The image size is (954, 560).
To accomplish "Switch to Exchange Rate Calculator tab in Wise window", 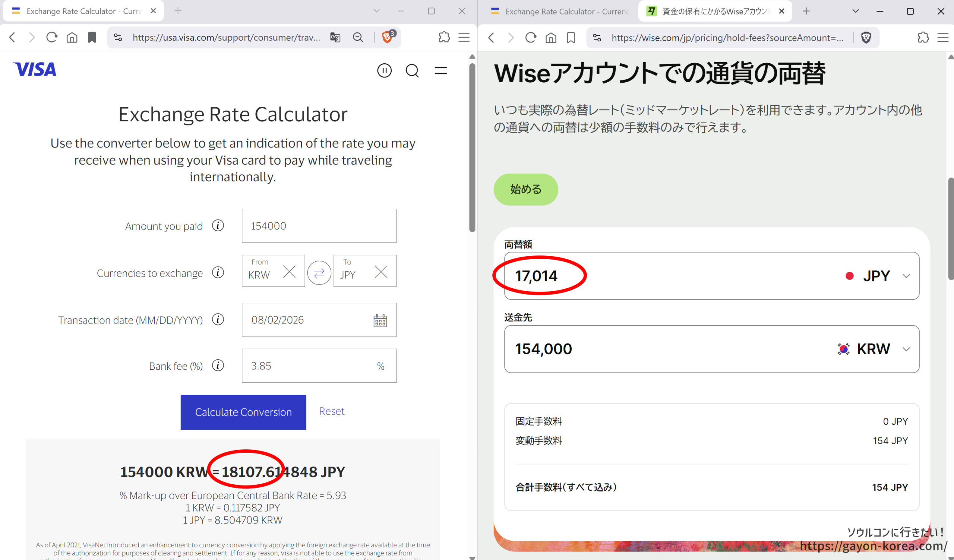I will (559, 12).
